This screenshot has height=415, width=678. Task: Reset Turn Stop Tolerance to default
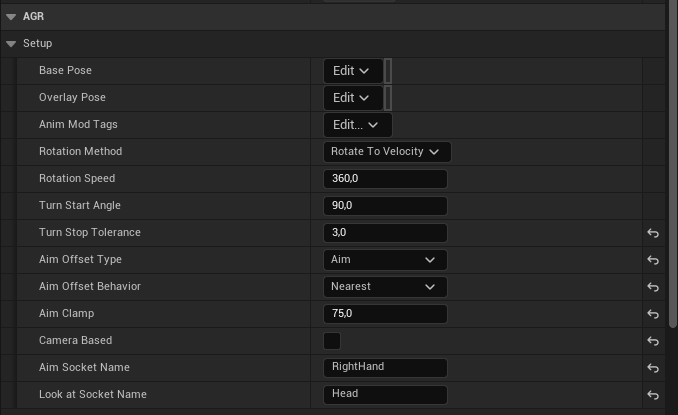653,233
